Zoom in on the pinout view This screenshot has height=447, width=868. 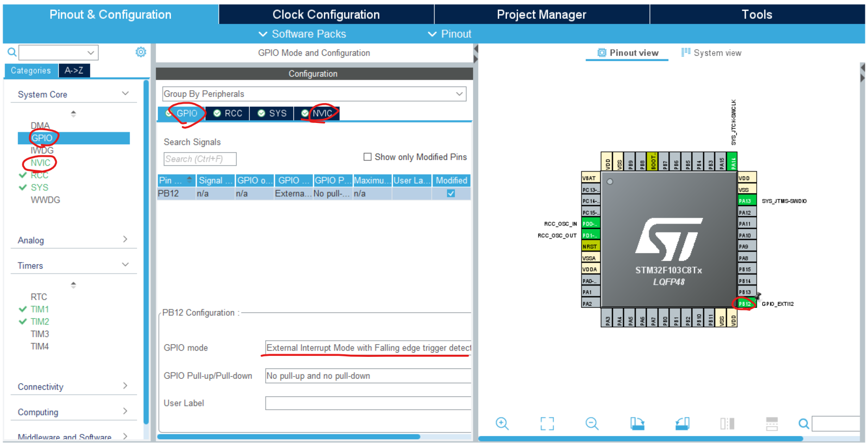pyautogui.click(x=502, y=424)
